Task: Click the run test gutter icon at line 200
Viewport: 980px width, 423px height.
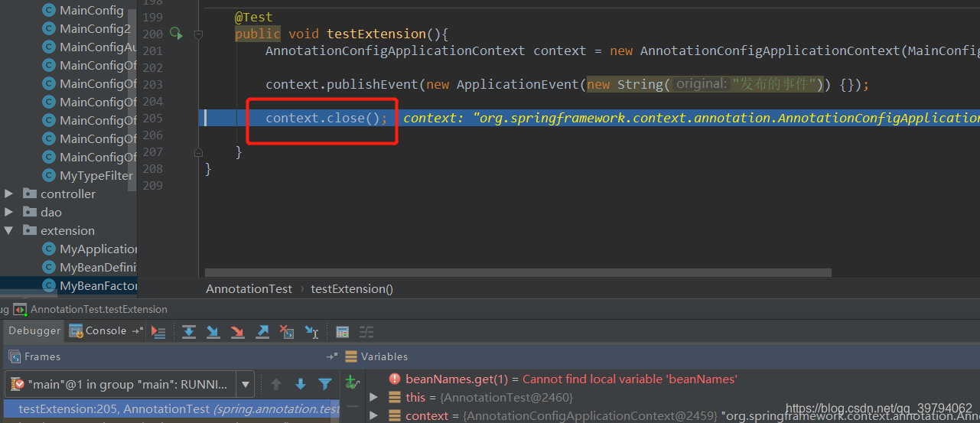Action: [x=176, y=34]
